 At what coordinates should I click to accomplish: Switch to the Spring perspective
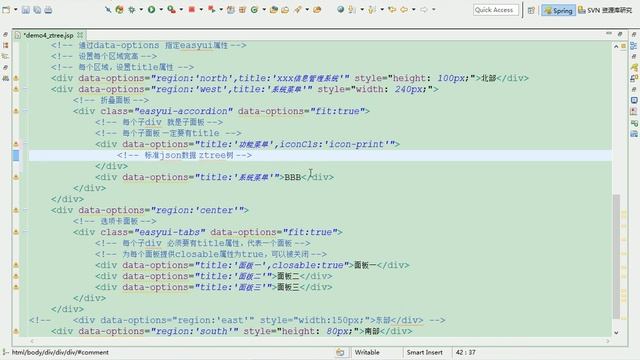coord(558,10)
